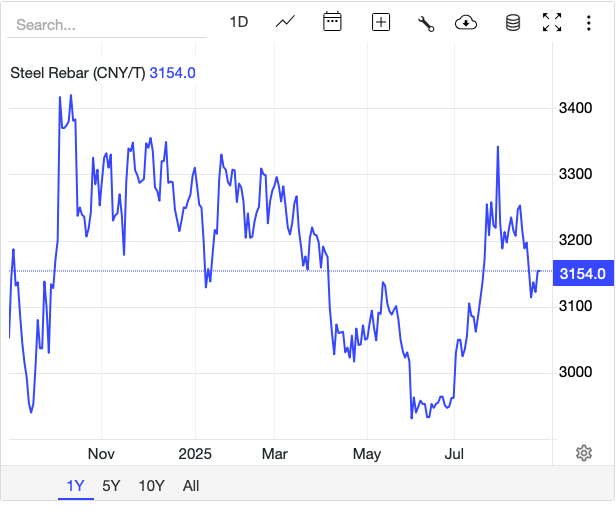Open the wrench tools menu

click(426, 22)
